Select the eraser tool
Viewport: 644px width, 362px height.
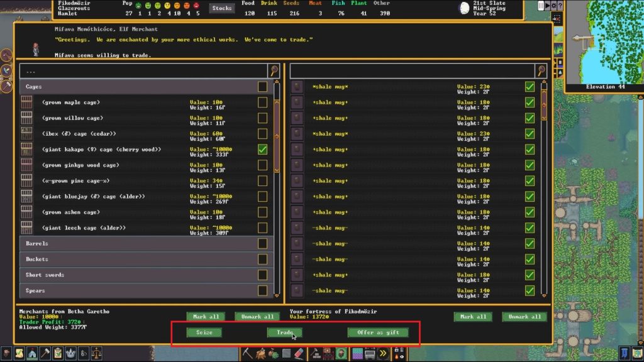[299, 353]
